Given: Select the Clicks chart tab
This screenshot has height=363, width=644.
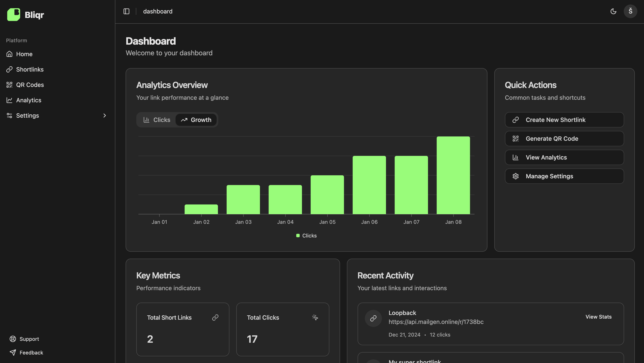Looking at the screenshot, I should (157, 120).
